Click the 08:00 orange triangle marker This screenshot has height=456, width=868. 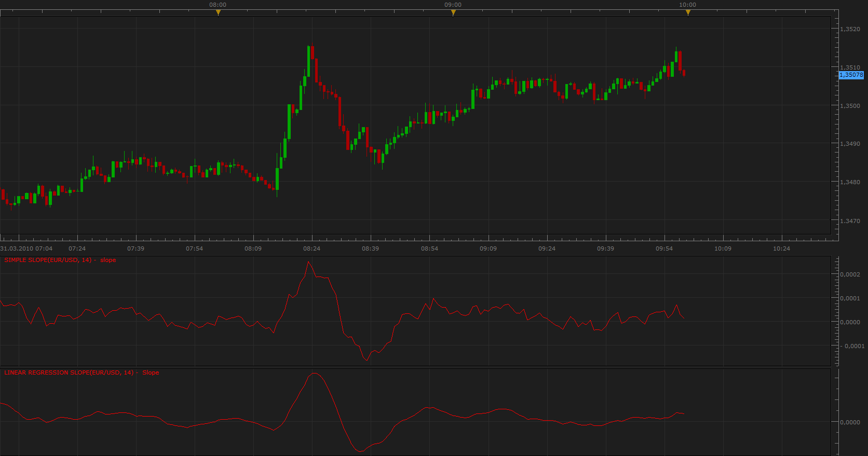click(x=218, y=13)
